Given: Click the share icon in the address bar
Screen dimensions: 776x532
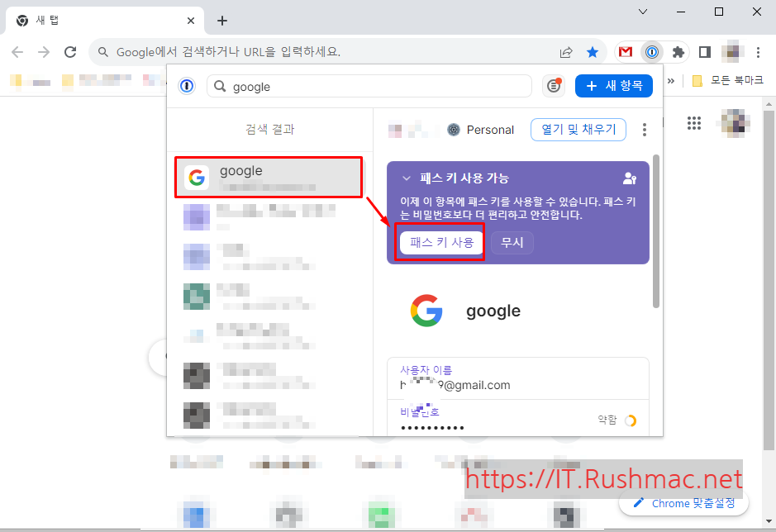Looking at the screenshot, I should click(x=566, y=51).
